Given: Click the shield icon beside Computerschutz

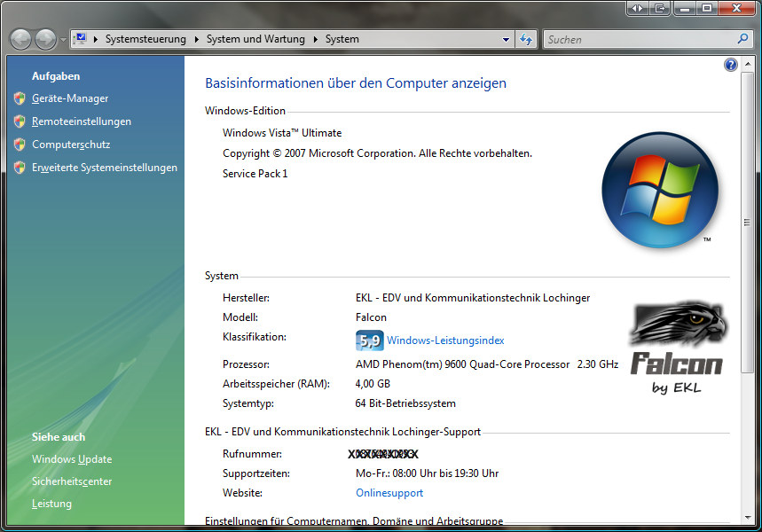Looking at the screenshot, I should tap(20, 145).
